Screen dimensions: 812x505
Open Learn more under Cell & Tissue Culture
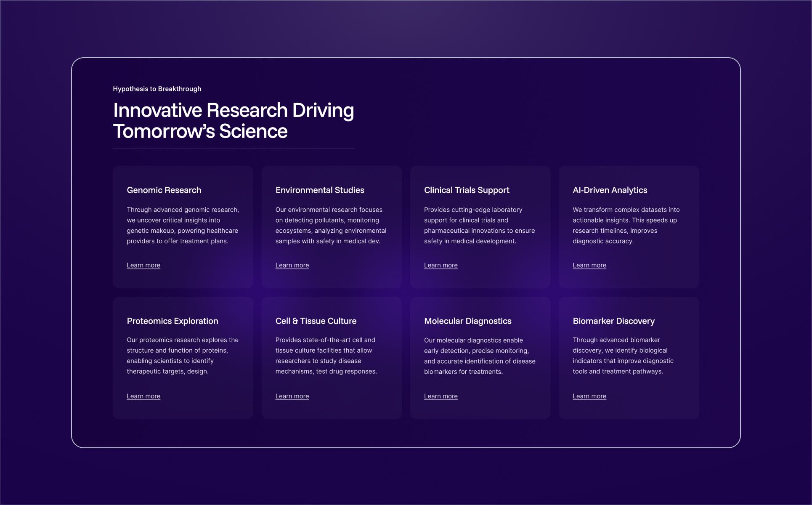tap(292, 396)
